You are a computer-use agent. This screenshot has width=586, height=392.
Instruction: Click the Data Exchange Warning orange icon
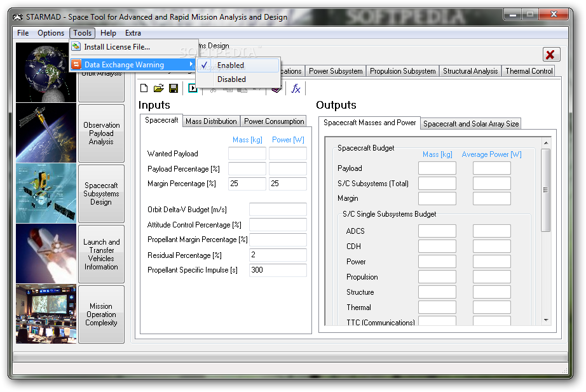click(76, 64)
